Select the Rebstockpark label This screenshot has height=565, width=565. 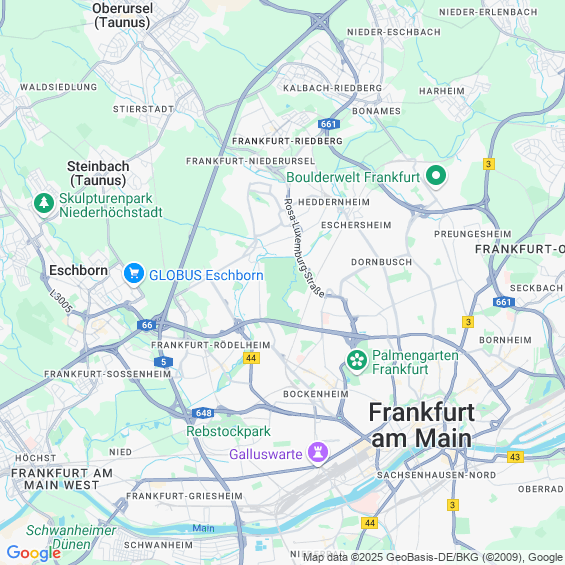tap(228, 431)
